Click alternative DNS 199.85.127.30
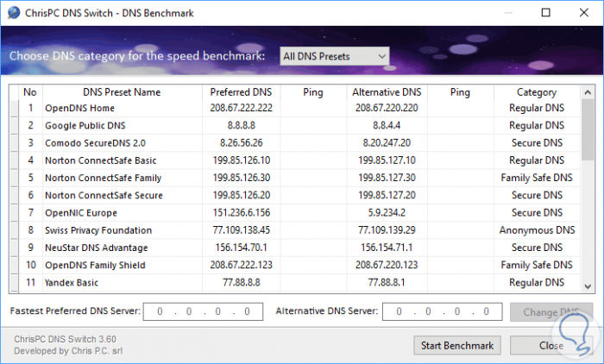 [x=387, y=178]
